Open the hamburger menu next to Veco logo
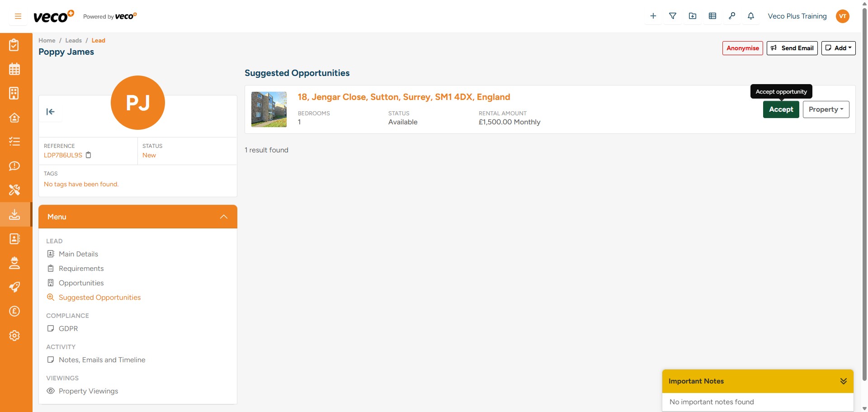 point(18,16)
